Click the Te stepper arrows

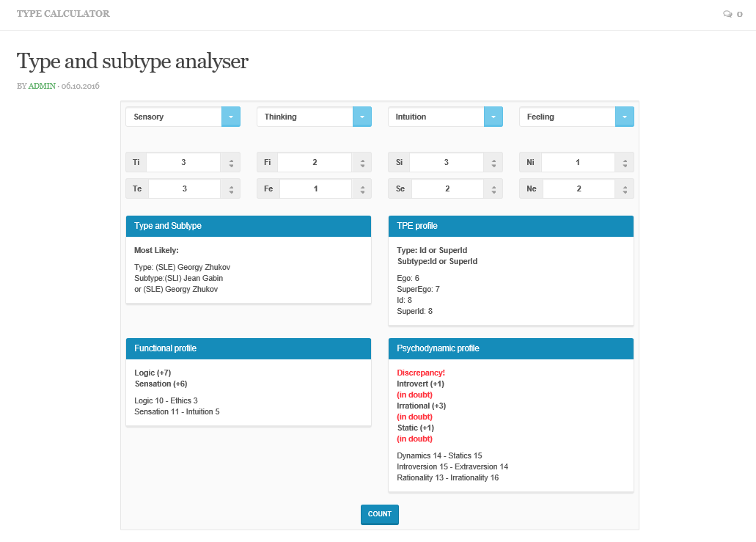tap(231, 189)
